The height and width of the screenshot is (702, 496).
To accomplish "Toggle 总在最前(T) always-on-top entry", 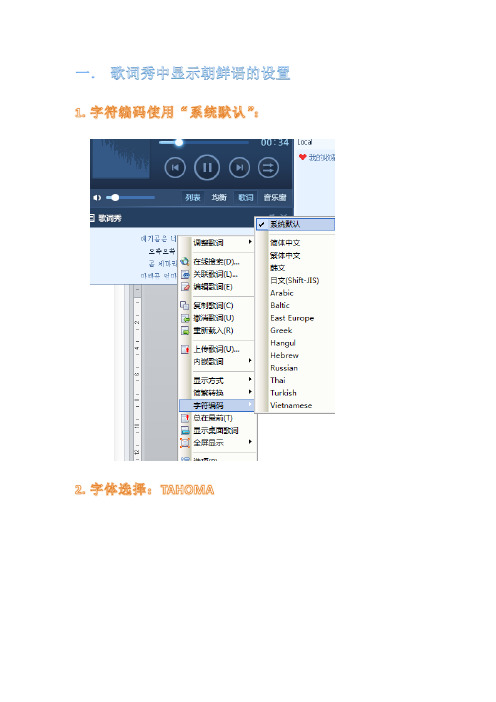I will coord(217,418).
